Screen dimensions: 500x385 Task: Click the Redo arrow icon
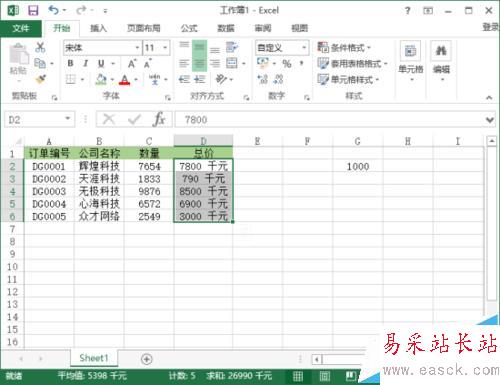[80, 10]
